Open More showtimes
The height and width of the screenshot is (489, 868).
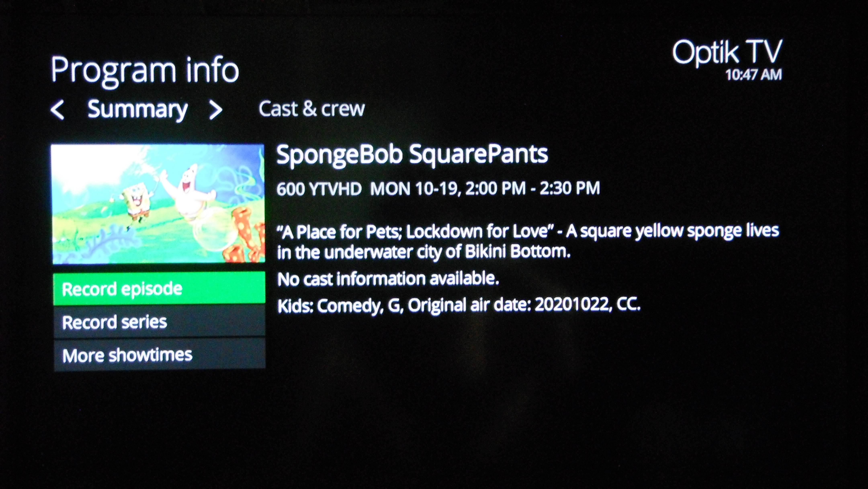click(160, 355)
